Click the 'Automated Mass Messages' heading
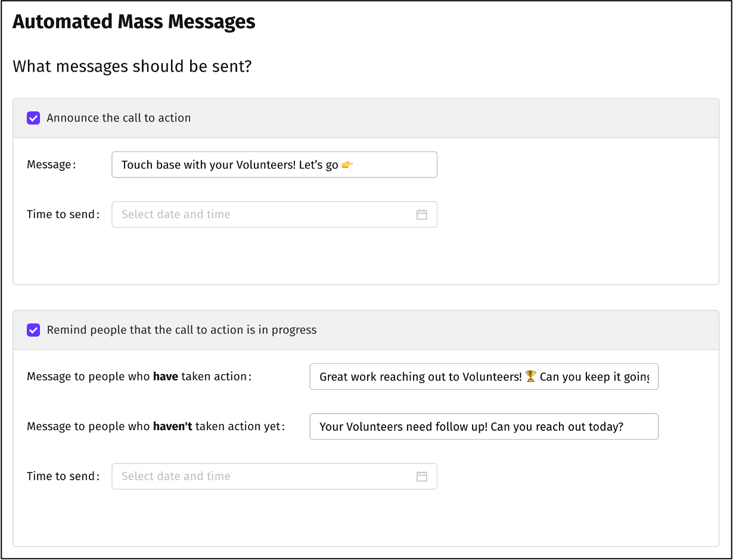This screenshot has height=560, width=733. [x=134, y=22]
